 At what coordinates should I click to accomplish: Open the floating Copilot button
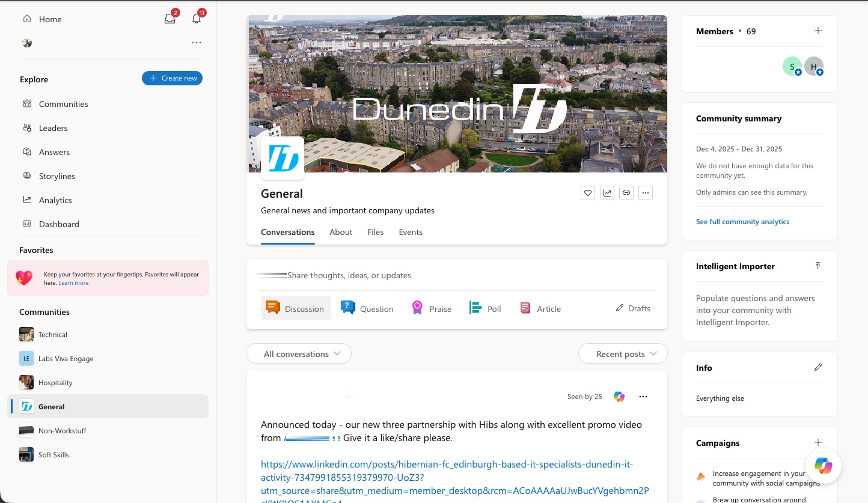(x=824, y=465)
